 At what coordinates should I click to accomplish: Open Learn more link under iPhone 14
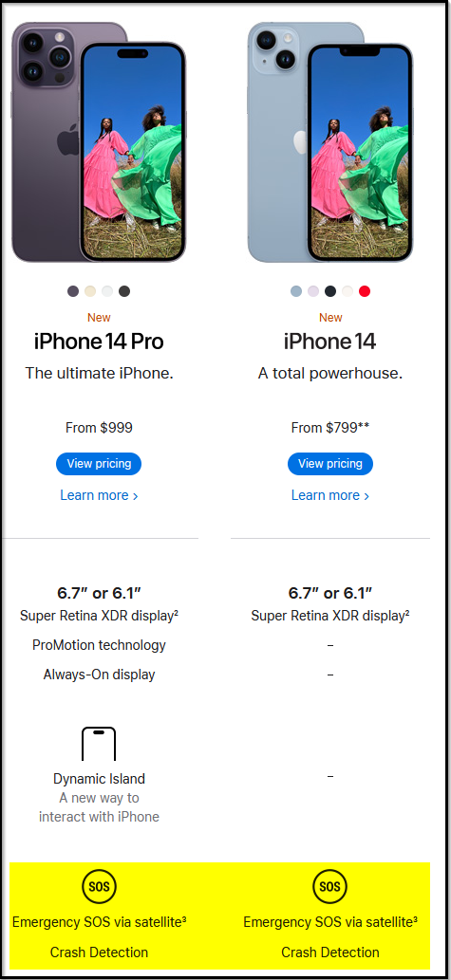(x=330, y=495)
